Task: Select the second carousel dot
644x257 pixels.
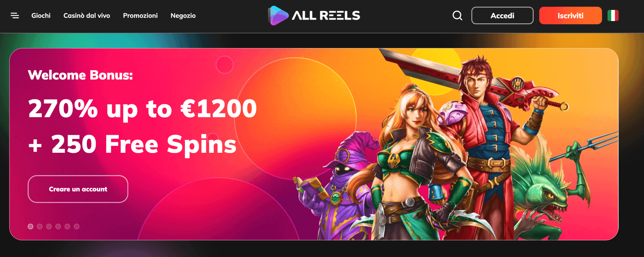Action: click(x=40, y=226)
